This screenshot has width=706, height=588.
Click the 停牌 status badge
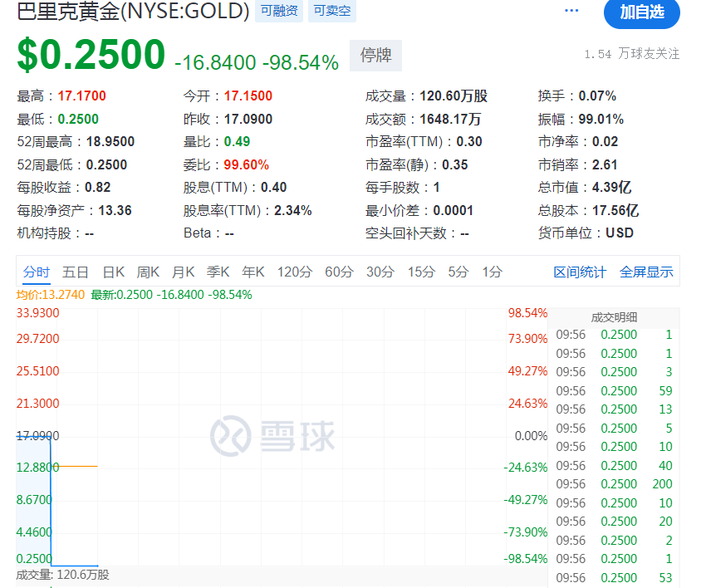[375, 56]
